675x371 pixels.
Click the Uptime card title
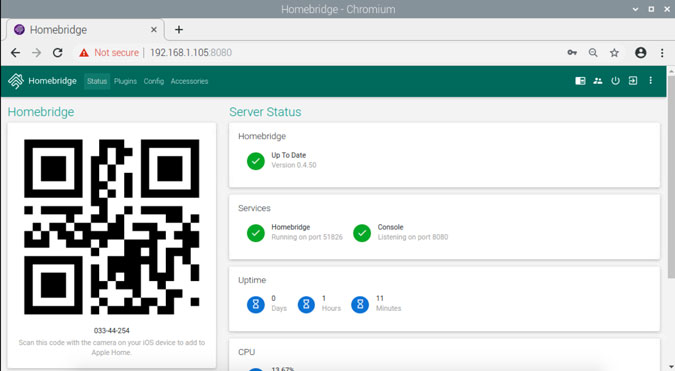click(x=252, y=280)
